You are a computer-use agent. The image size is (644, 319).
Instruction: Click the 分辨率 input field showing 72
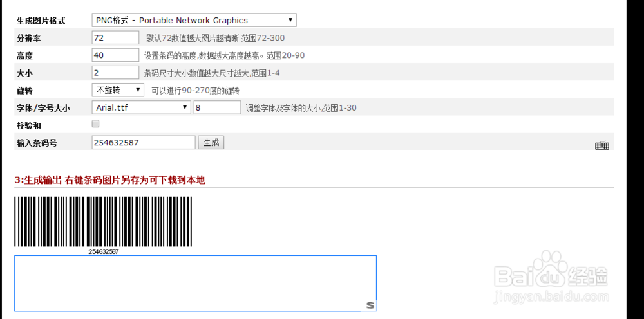(x=115, y=38)
